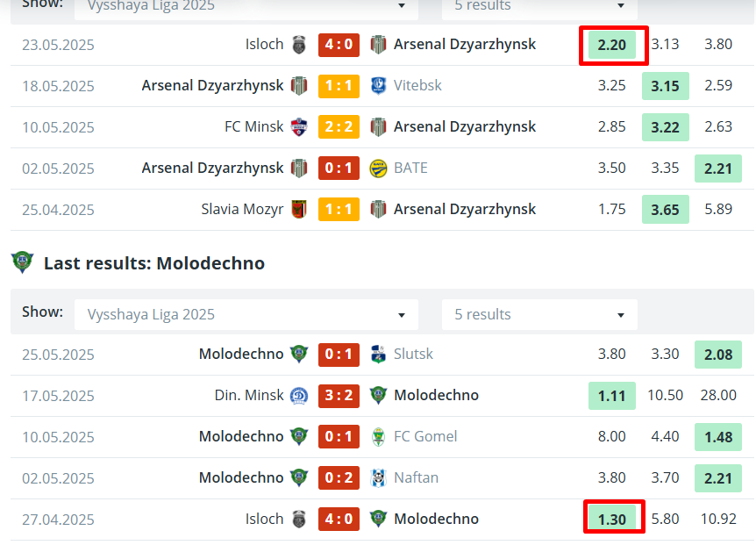Screen dimensions: 756x545
Task: Click the Din. Minsk club emblem
Action: (x=299, y=396)
